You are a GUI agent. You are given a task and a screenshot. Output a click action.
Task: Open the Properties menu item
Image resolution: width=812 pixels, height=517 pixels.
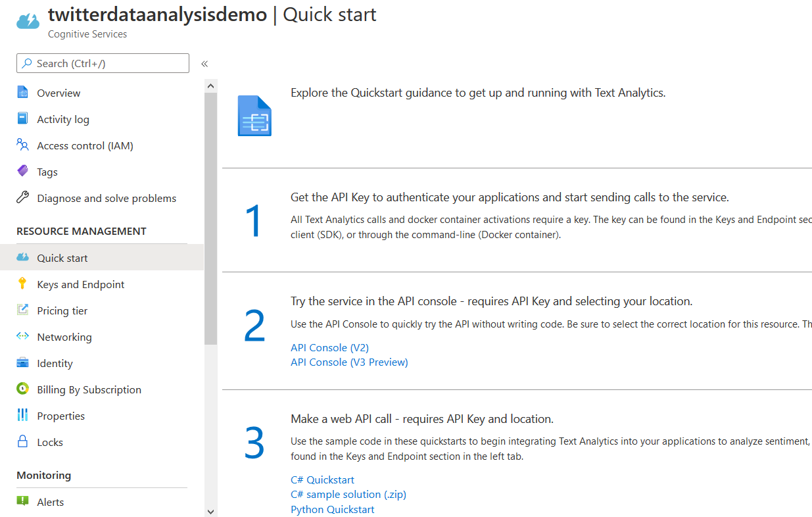60,416
